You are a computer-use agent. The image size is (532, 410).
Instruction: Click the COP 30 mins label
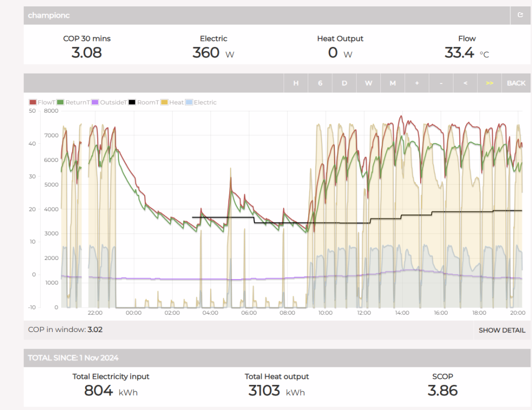[87, 39]
